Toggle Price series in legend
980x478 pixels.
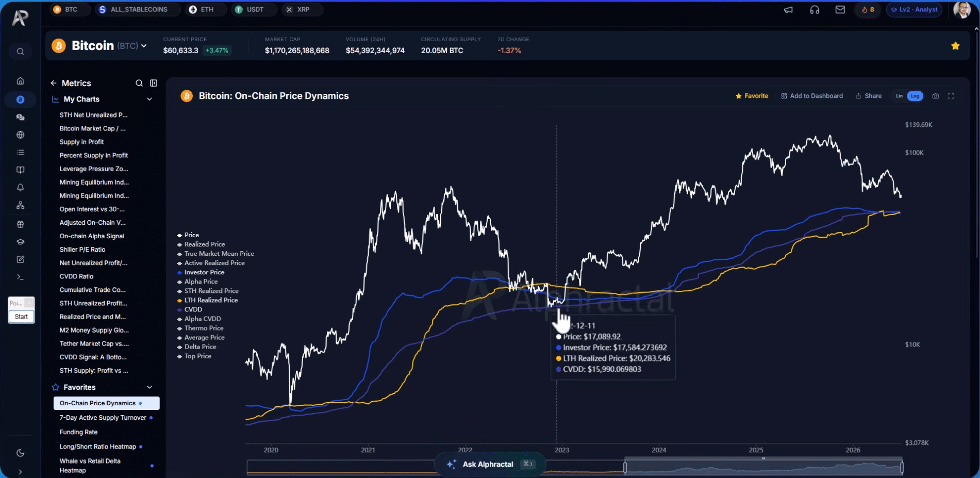pyautogui.click(x=188, y=235)
